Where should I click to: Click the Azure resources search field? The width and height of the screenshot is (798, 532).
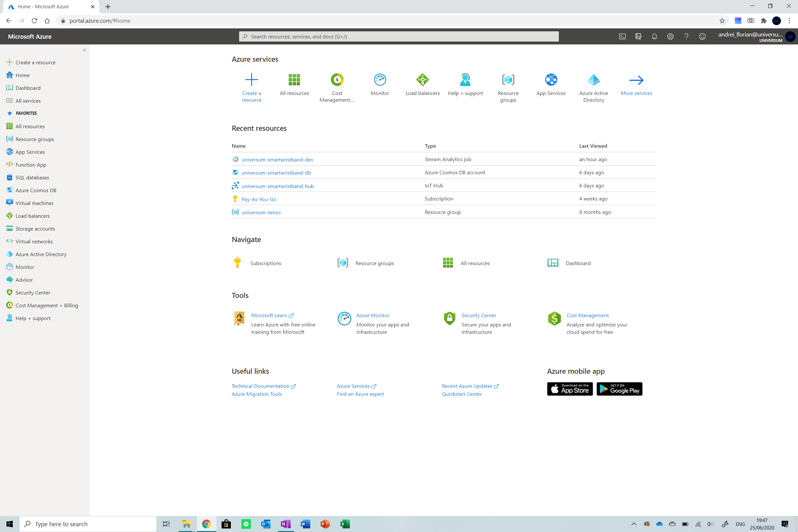tap(399, 37)
